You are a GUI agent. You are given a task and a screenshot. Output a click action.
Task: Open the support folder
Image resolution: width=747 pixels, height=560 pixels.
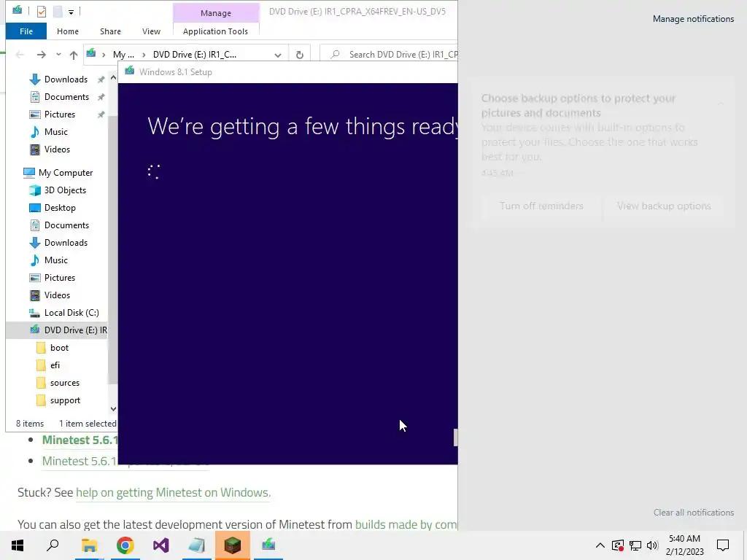coord(65,400)
